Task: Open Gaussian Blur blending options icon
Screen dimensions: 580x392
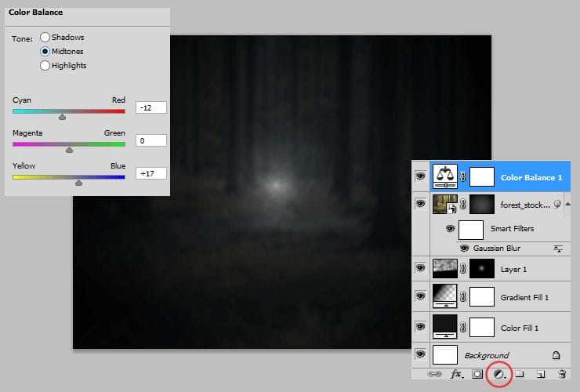Action: [x=558, y=248]
